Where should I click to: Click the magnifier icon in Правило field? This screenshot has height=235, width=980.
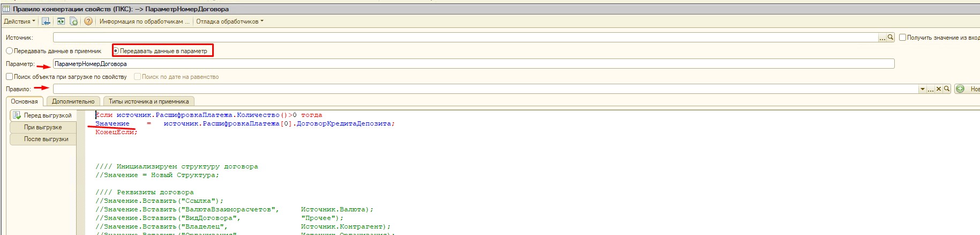tap(947, 89)
